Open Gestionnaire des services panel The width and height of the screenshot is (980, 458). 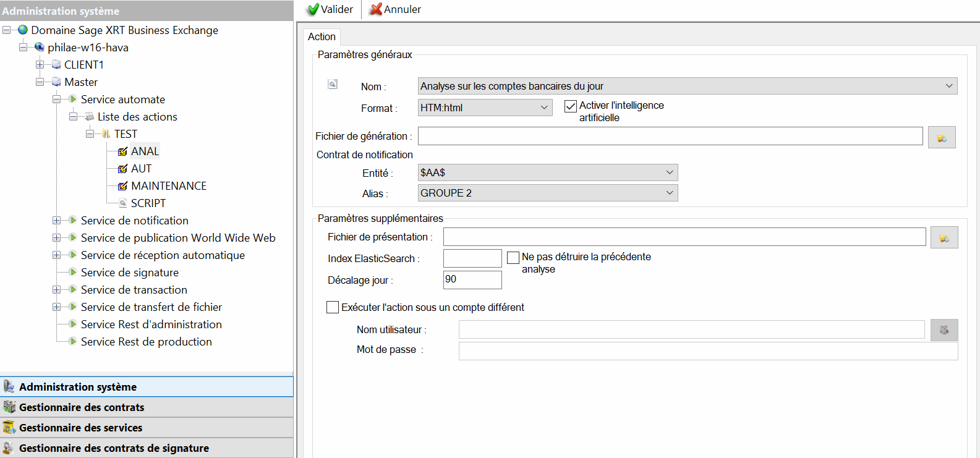click(x=80, y=428)
